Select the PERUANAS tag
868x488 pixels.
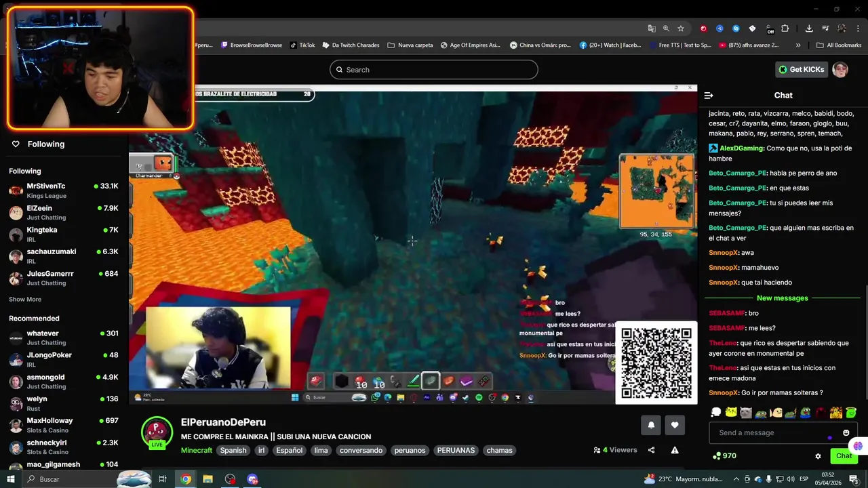click(x=456, y=450)
